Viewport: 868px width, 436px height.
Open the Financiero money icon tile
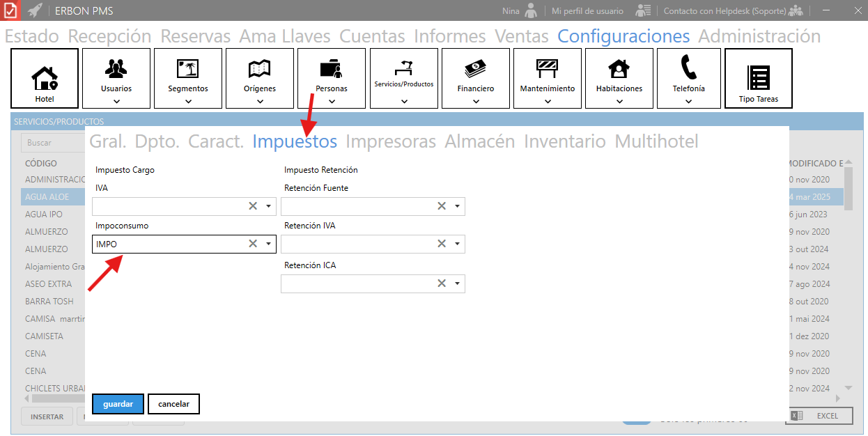(x=476, y=78)
